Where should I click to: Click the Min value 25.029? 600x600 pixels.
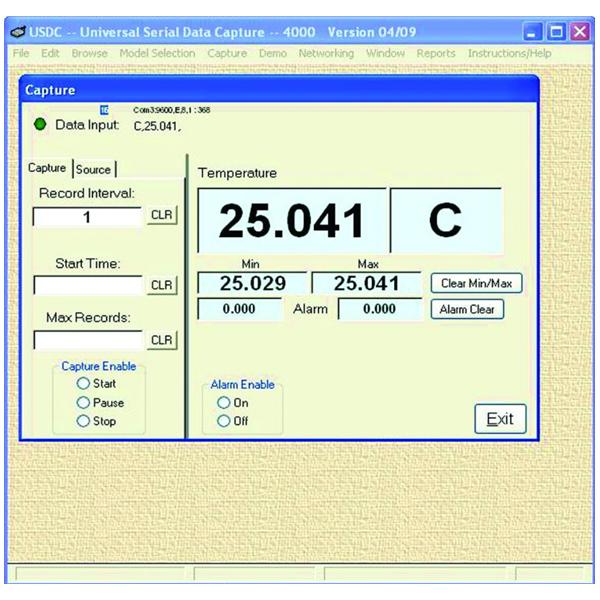click(x=253, y=283)
